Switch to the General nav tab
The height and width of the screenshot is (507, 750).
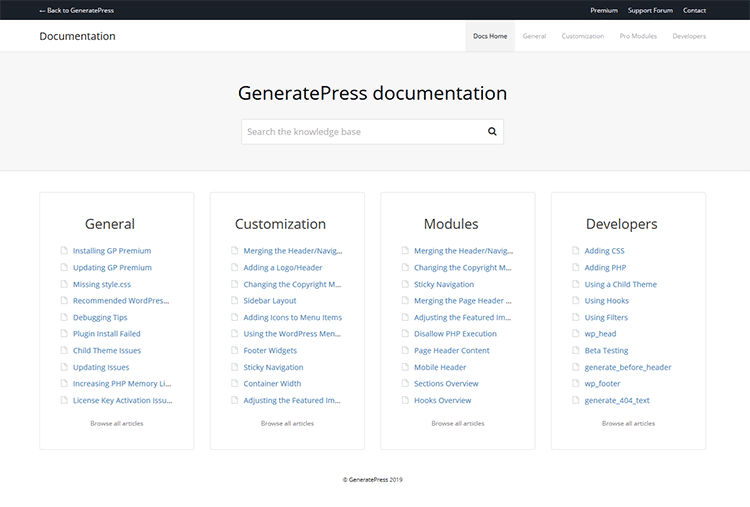534,36
